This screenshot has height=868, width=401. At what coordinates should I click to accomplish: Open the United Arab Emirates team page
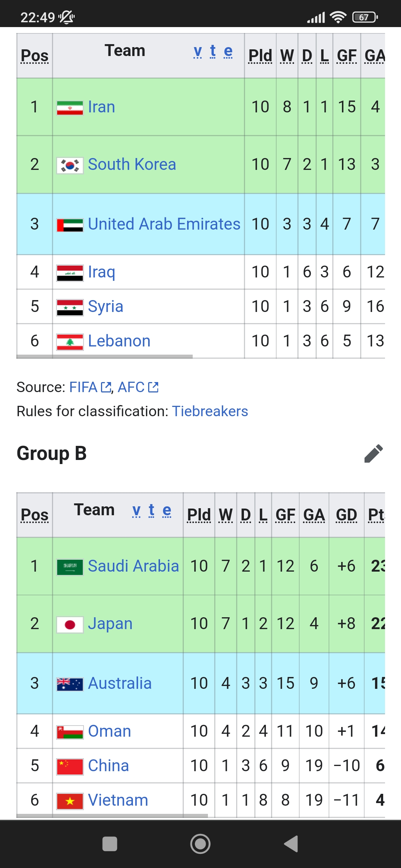pos(164,224)
